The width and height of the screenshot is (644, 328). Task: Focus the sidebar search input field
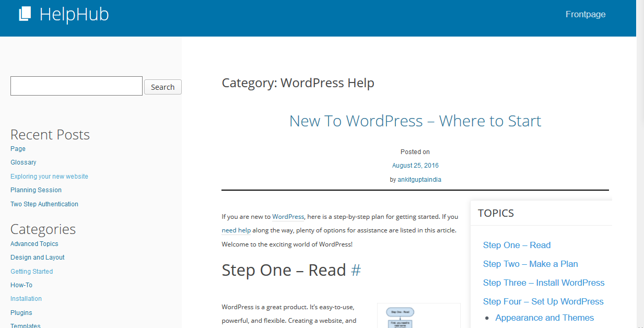pos(76,86)
